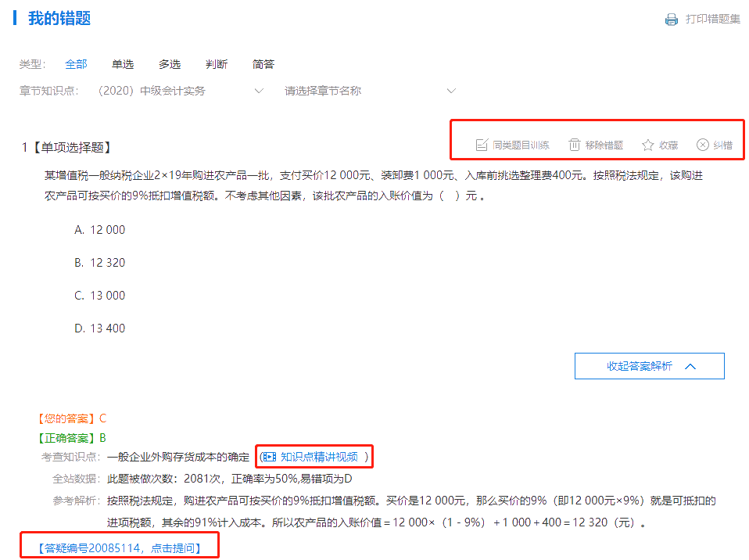
Task: Click the 全部 filter to show all questions
Action: pyautogui.click(x=76, y=63)
